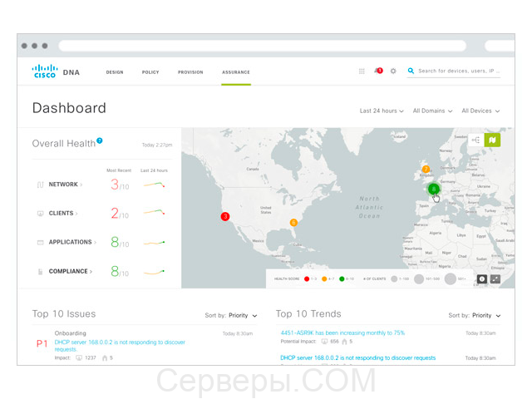Switch to green geographic map view
This screenshot has height=399, width=532.
pyautogui.click(x=491, y=140)
